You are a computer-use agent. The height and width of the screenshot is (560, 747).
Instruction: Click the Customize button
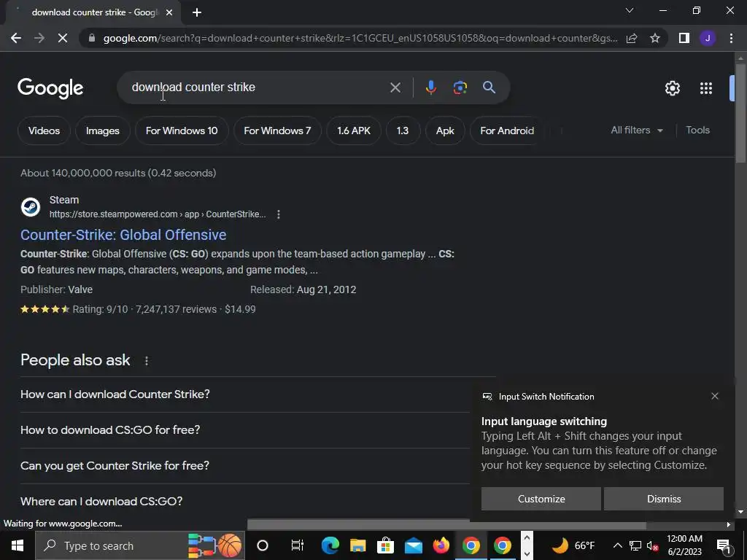tap(541, 499)
